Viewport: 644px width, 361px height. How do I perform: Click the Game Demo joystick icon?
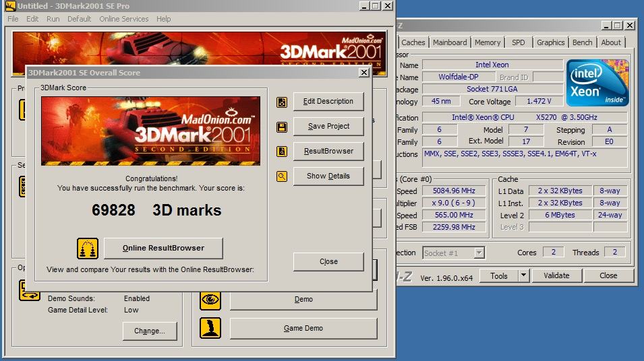[x=210, y=328]
